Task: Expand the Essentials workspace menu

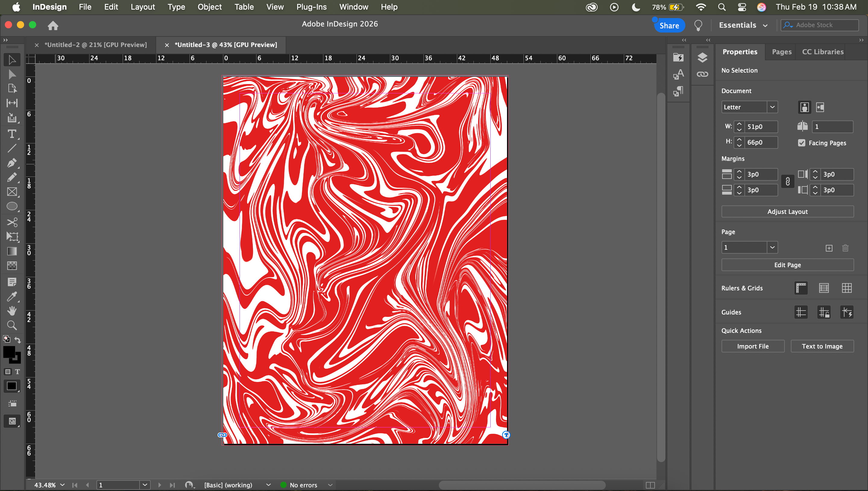Action: pyautogui.click(x=743, y=25)
